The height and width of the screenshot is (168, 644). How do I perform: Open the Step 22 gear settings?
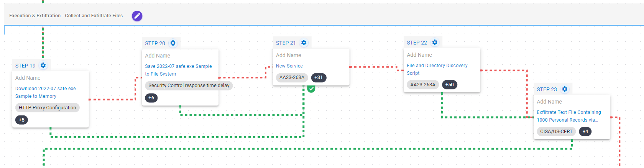435,43
